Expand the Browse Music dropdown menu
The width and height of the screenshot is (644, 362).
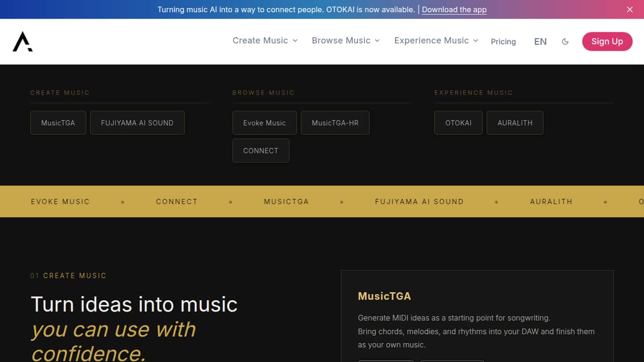(x=346, y=41)
